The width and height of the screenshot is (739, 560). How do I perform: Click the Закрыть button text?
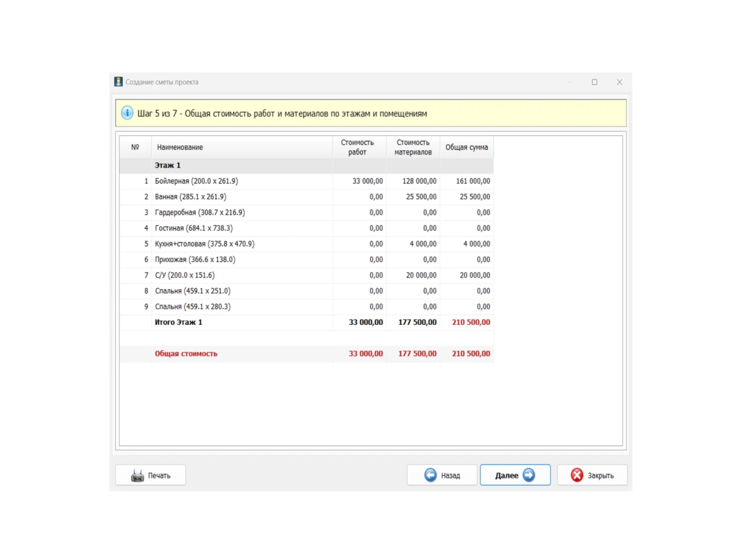[600, 476]
